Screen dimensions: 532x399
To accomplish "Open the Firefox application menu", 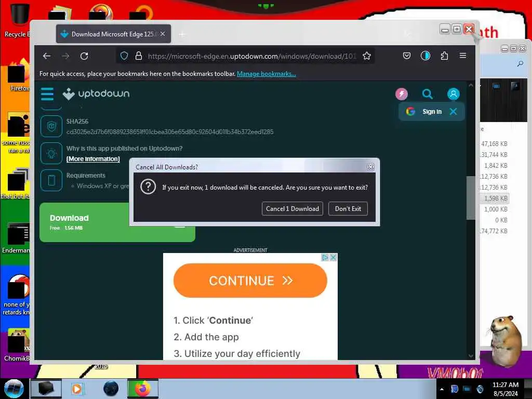I will [x=463, y=56].
